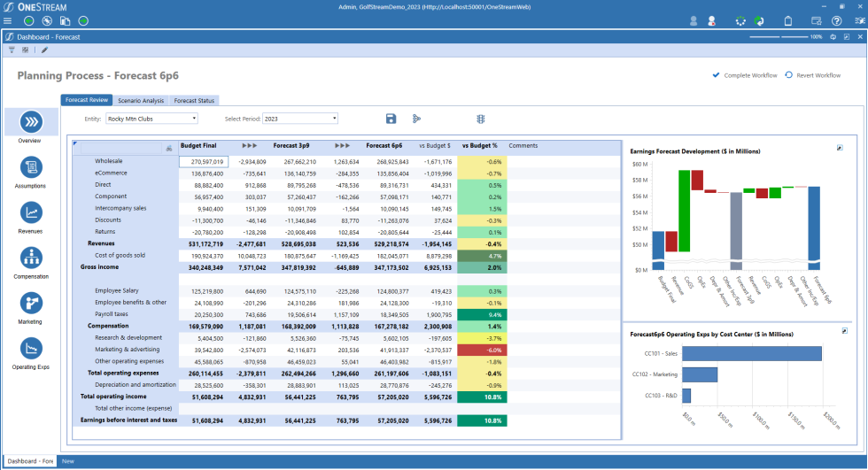
Task: Navigate back with the green arrow icon
Action: [29, 20]
